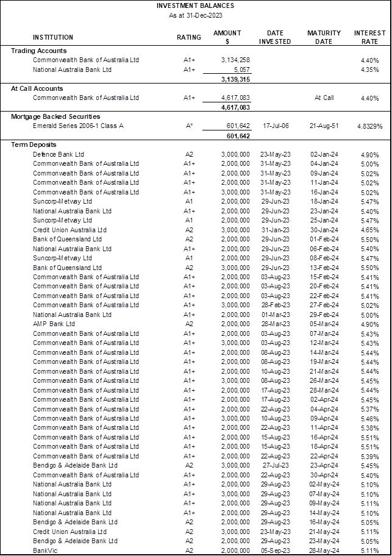
Task: Click the INVESTMENT BALANCES title
Action: click(x=195, y=5)
